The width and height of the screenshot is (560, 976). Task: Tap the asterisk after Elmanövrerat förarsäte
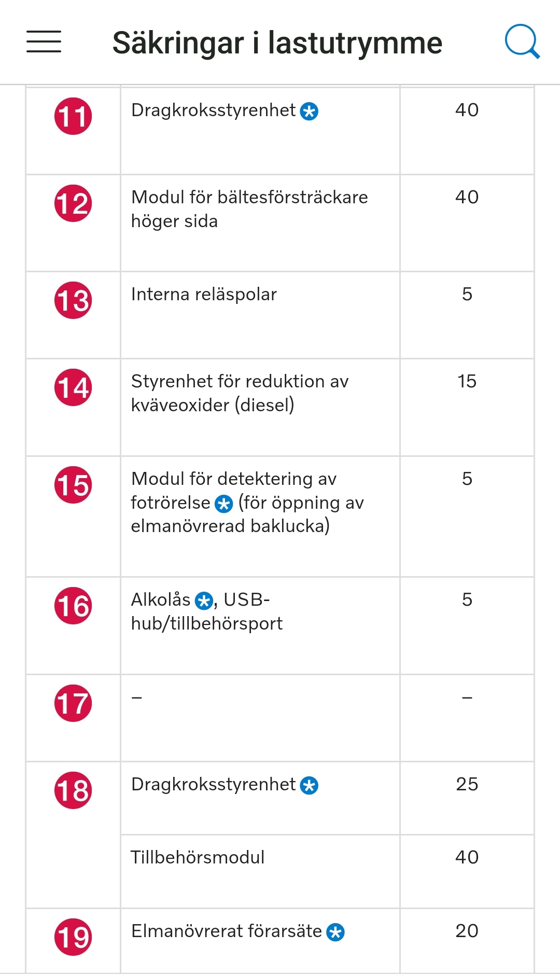335,932
